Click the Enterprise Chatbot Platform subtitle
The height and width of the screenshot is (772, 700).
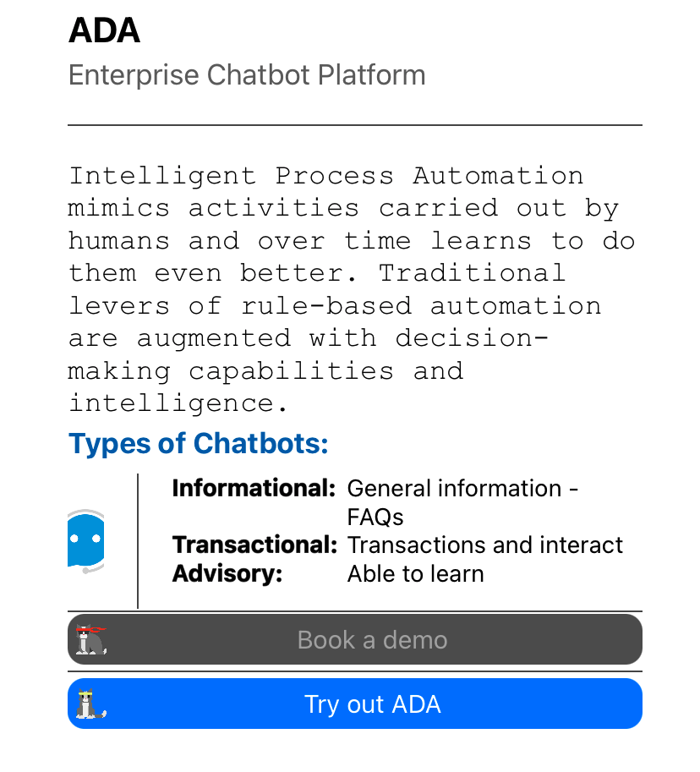[247, 75]
